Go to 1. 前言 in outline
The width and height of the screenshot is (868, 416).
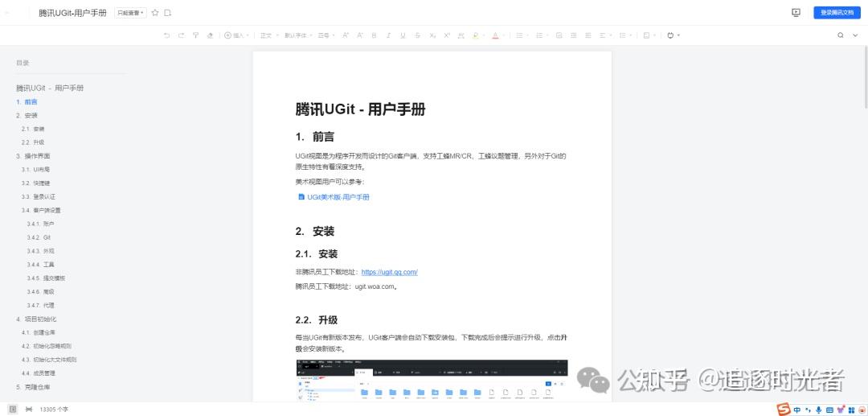click(x=27, y=102)
